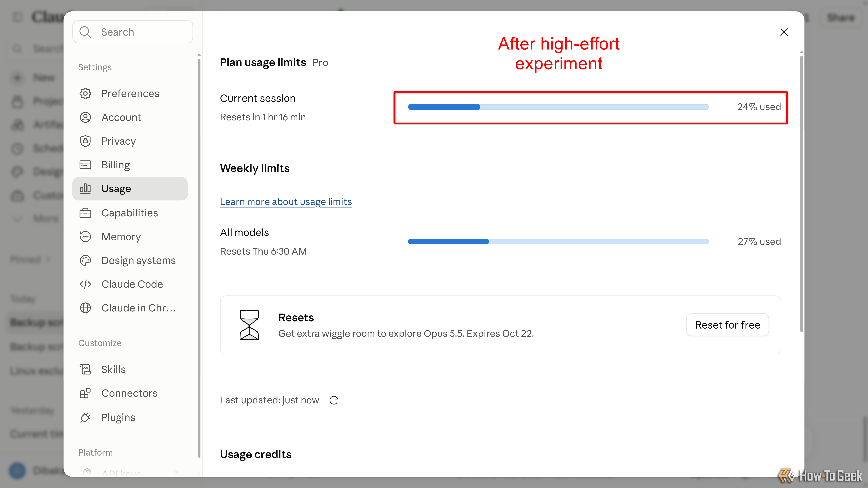Click the Design systems palette icon

85,260
